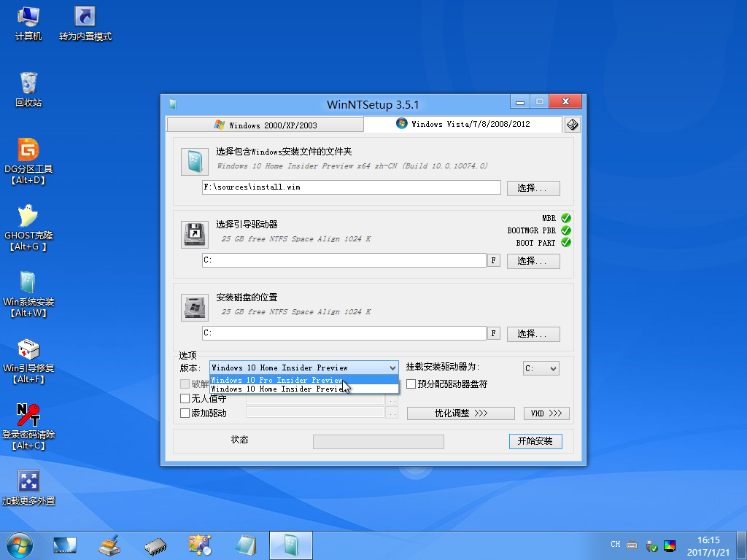Click the boot drive floppy icon
Screen dimensions: 747x560
(x=194, y=234)
